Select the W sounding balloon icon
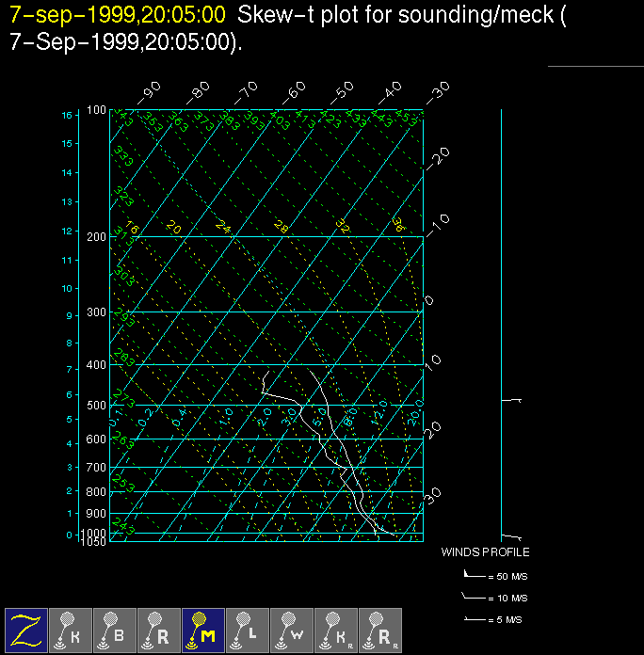 (291, 629)
